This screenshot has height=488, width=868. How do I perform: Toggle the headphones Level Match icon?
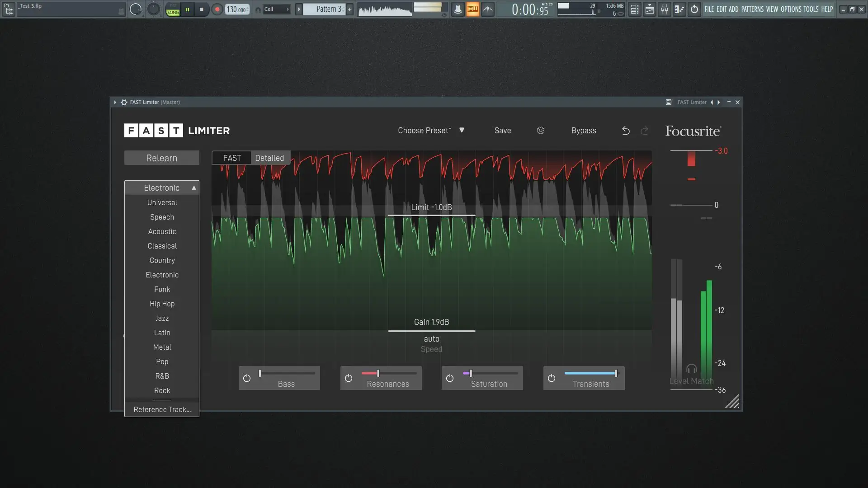(x=691, y=369)
